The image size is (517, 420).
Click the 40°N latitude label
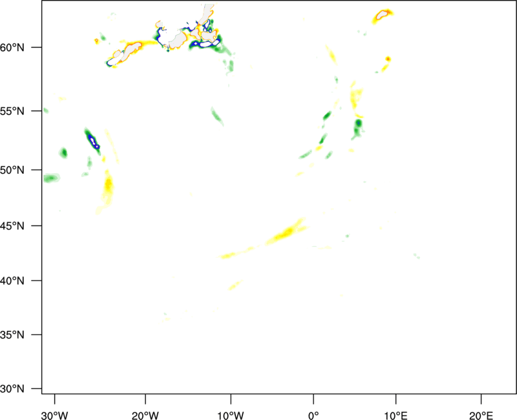coord(12,281)
